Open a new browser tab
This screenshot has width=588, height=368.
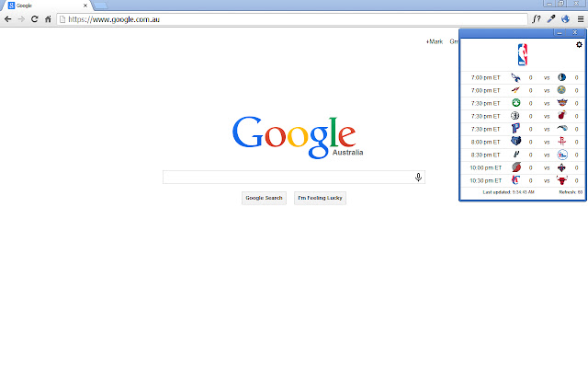(x=100, y=6)
